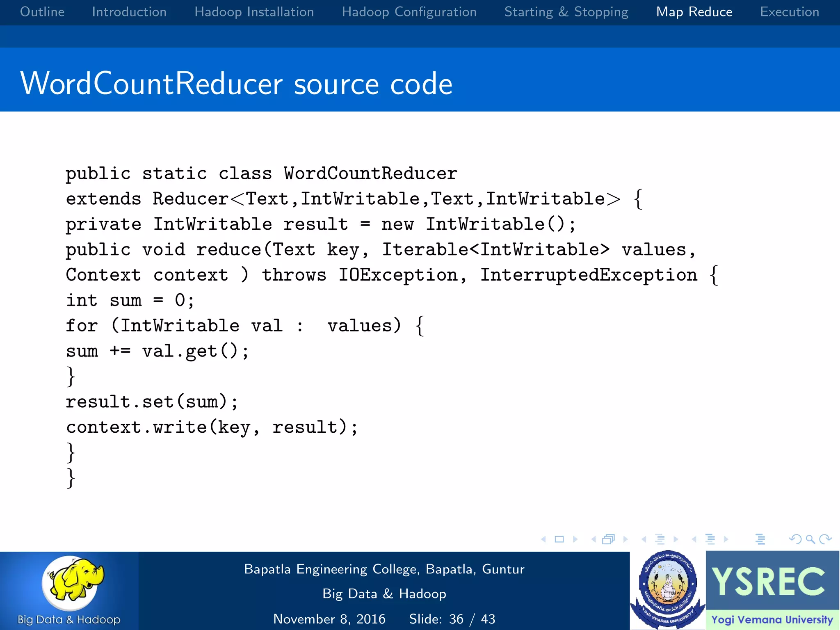Jump to the Execution section
The height and width of the screenshot is (630, 840).
790,12
